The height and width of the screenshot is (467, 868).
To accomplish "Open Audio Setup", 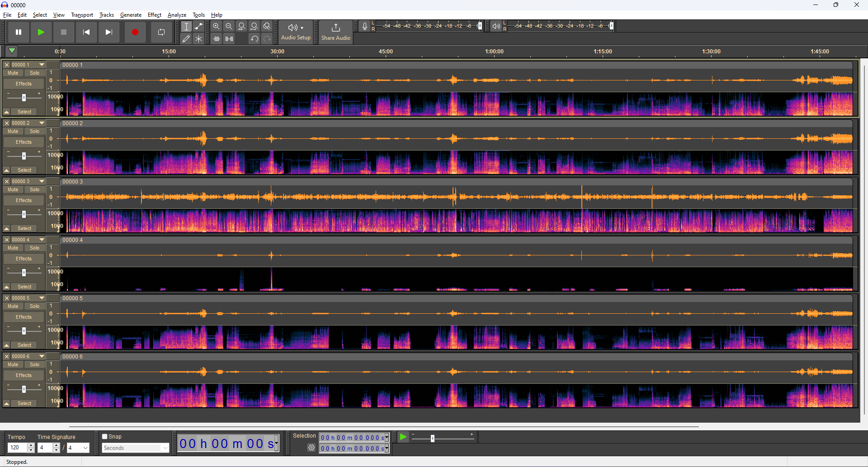I will click(296, 32).
